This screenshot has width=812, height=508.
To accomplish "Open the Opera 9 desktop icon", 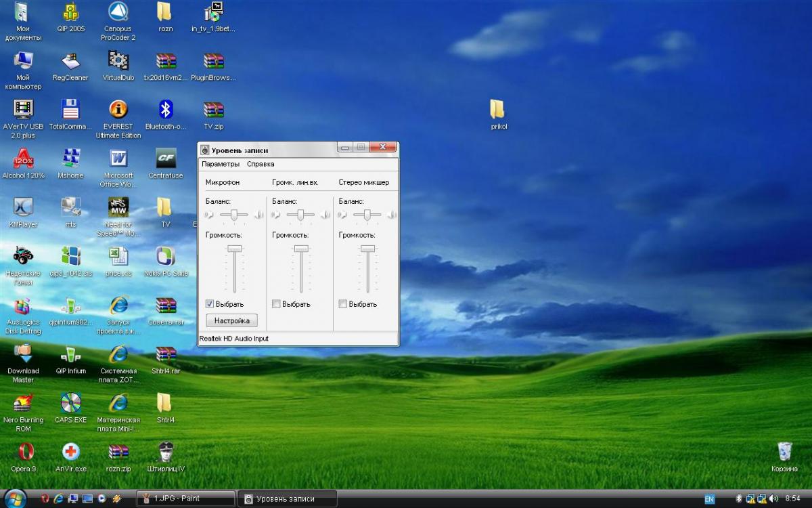I will click(24, 452).
